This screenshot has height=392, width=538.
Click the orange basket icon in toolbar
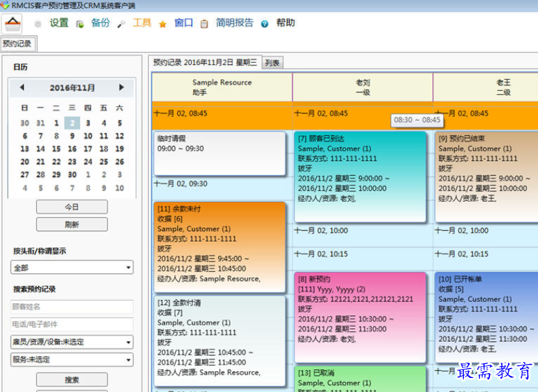click(x=13, y=22)
